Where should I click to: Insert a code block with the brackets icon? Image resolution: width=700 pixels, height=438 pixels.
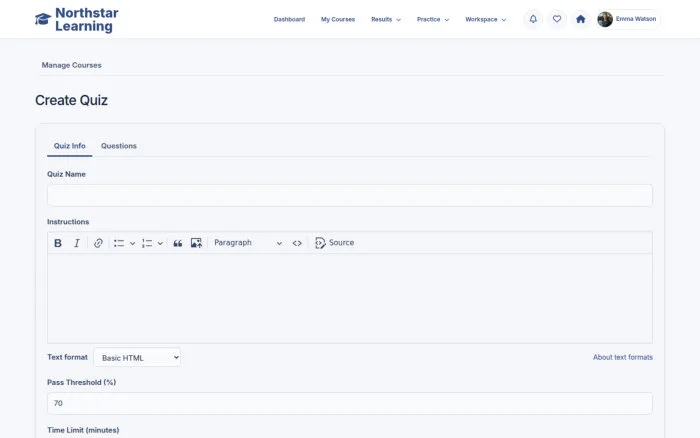(297, 243)
